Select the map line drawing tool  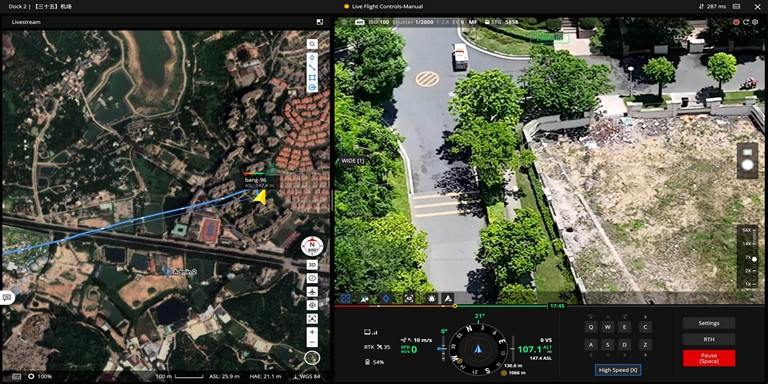tap(312, 67)
